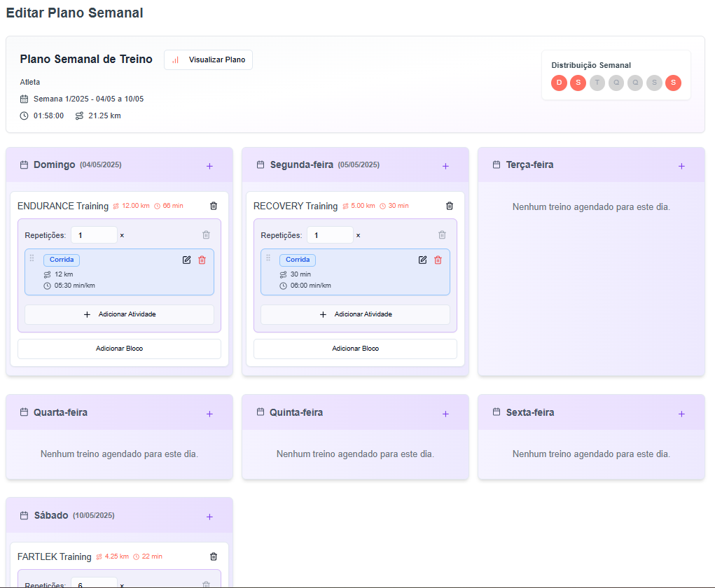Add a workout to Sexta-feira with plus icon
Screen dimensions: 715x588
[681, 414]
